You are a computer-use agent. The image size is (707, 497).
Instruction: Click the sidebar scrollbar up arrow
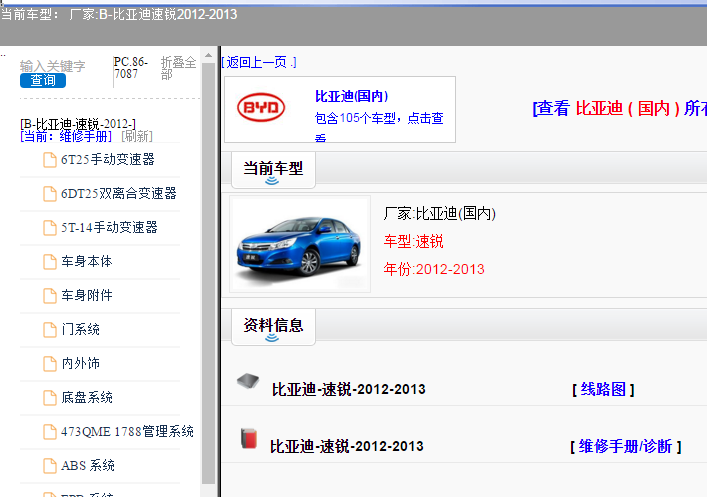pos(208,55)
